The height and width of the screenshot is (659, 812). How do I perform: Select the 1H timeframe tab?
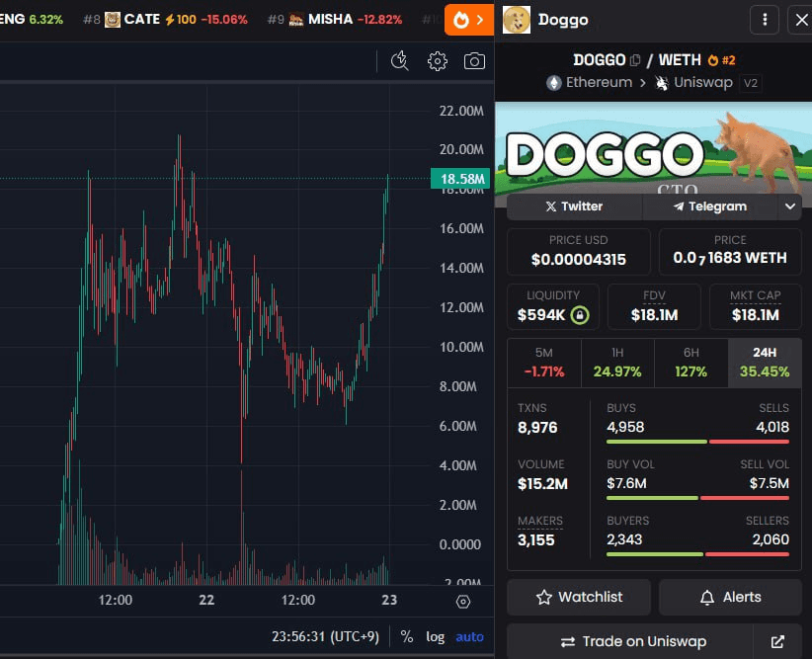point(617,363)
